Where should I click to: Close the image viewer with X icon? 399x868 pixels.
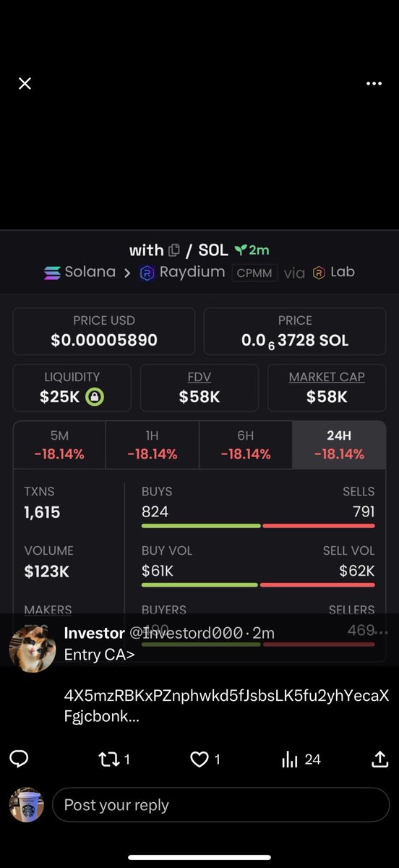coord(25,84)
